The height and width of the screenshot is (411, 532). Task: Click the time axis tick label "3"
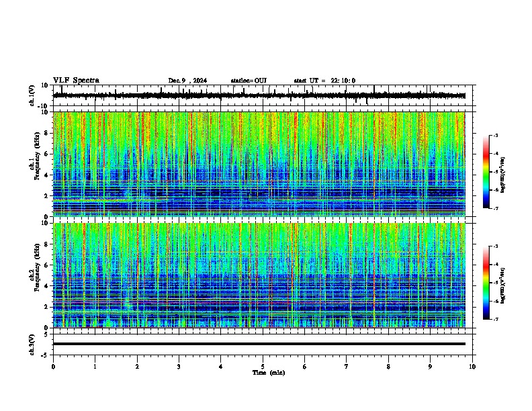(x=179, y=367)
